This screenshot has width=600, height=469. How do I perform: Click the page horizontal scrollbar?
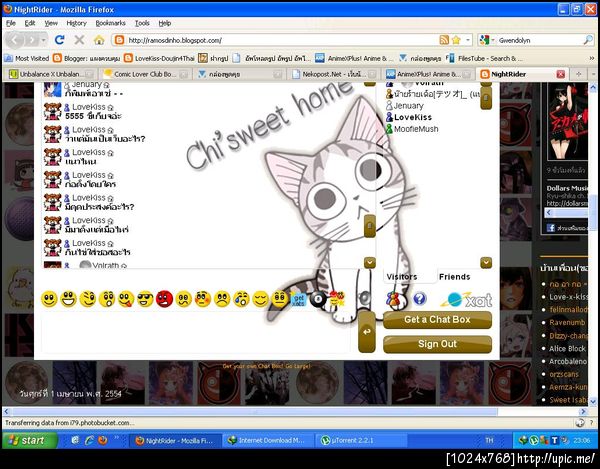point(255,412)
